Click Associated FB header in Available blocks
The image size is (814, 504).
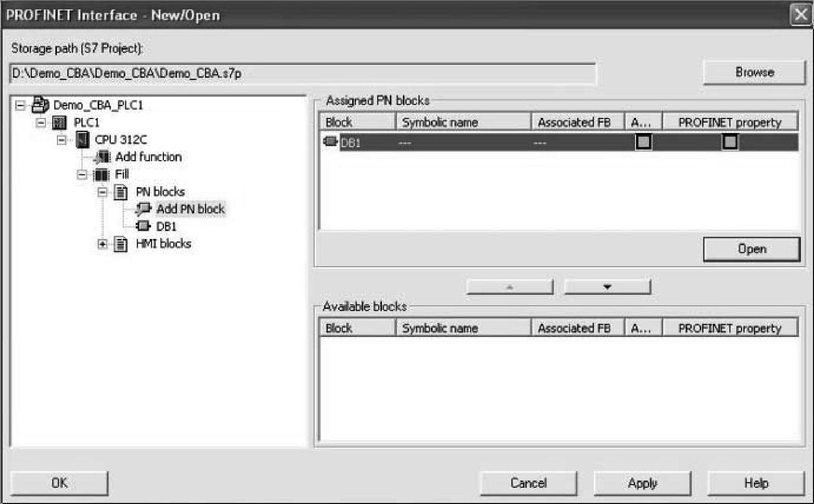pos(578,328)
